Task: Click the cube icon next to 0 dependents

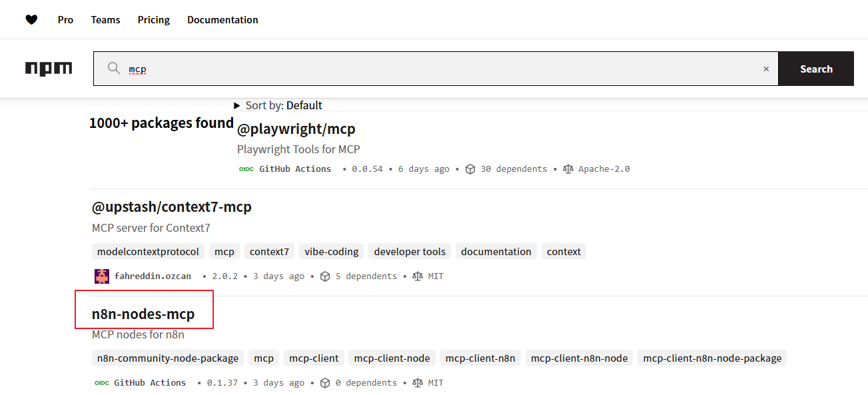Action: (325, 383)
